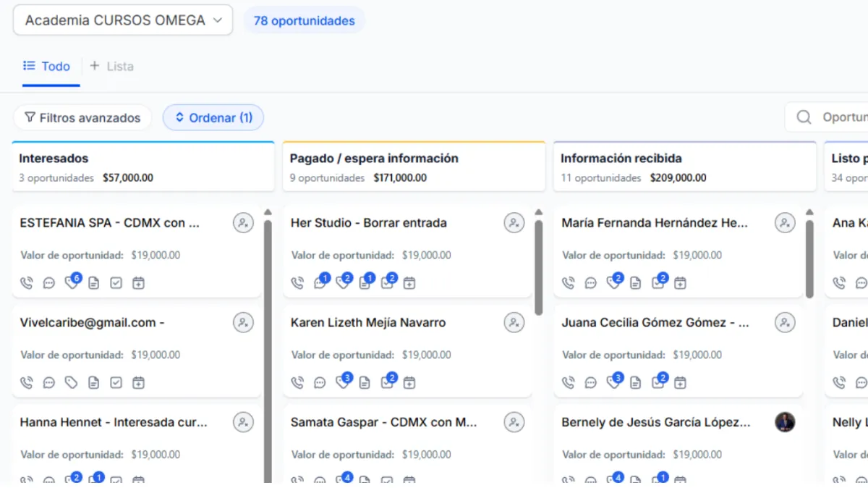Click the magnifier search icon

pos(804,117)
